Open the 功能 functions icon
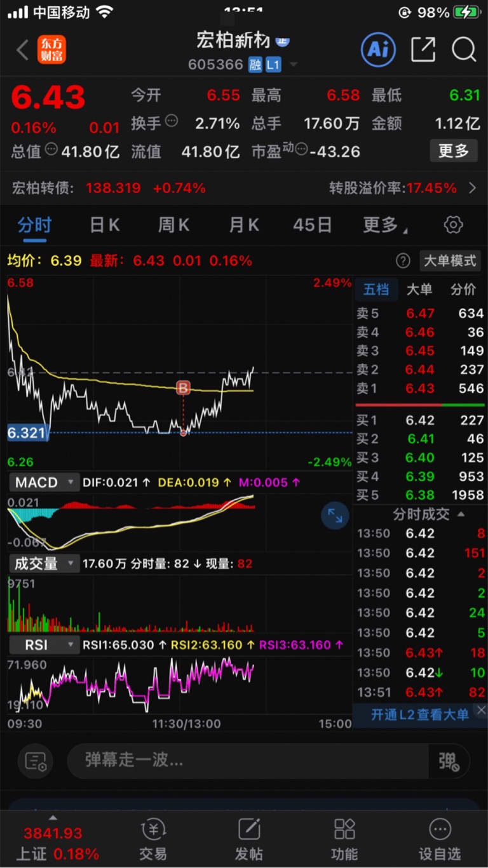 (x=344, y=840)
